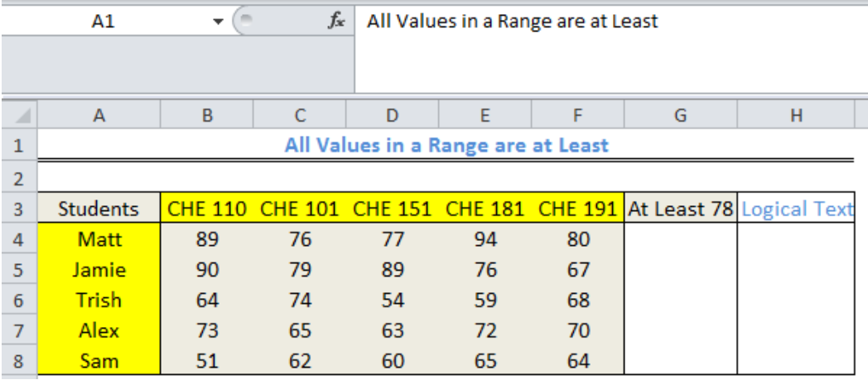Select Jamie's CHE 151 score of 89
Screen dimensions: 868x380
click(393, 270)
